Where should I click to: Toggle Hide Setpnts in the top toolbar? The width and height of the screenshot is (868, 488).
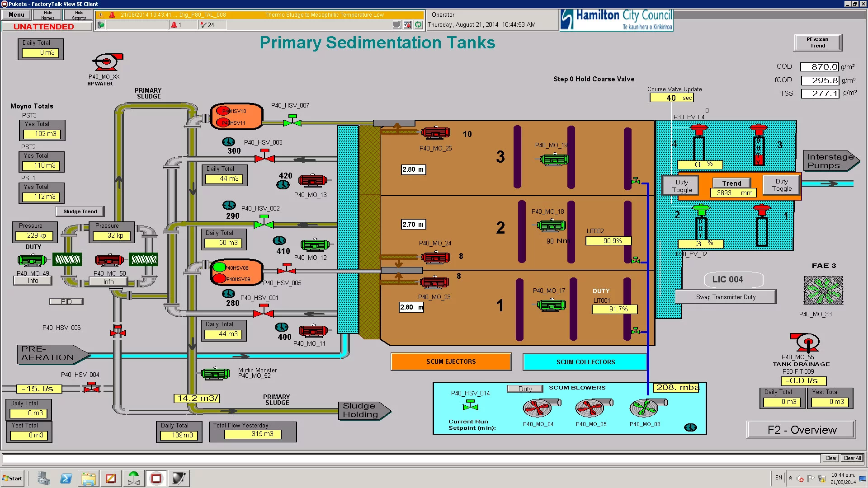(78, 14)
